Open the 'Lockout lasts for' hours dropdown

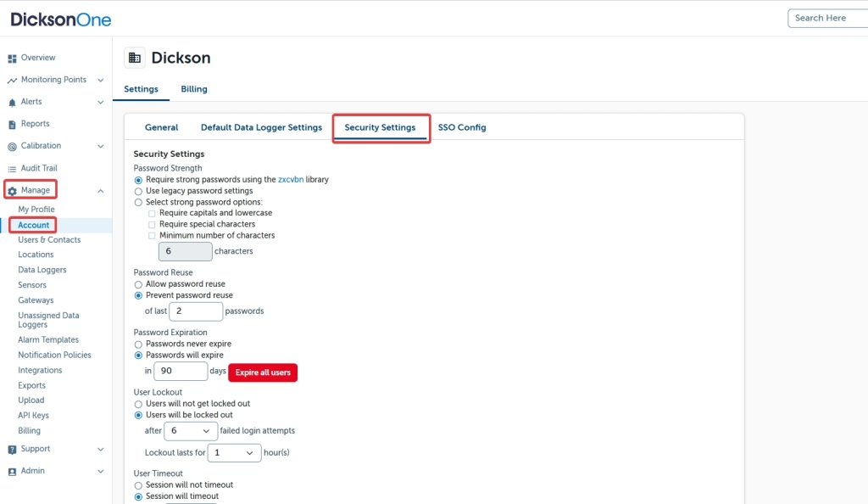pyautogui.click(x=234, y=453)
